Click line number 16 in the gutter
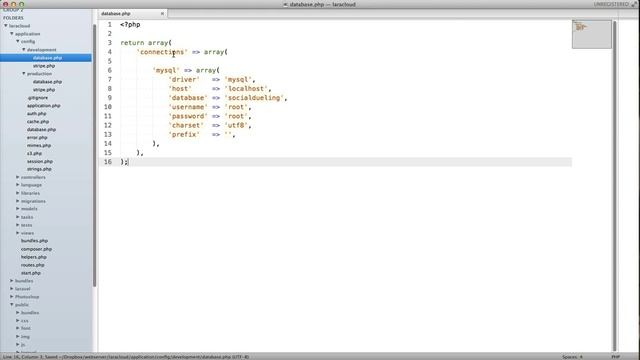640x360 pixels. click(108, 162)
